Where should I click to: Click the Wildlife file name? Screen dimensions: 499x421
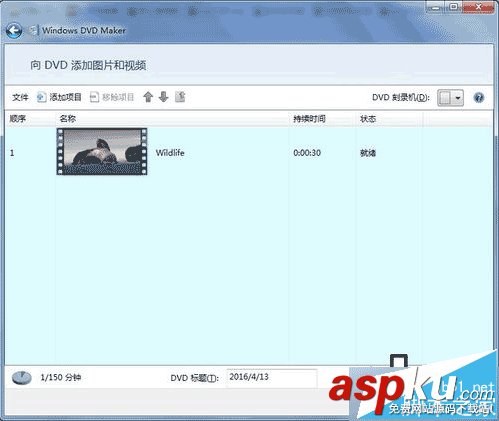click(170, 153)
